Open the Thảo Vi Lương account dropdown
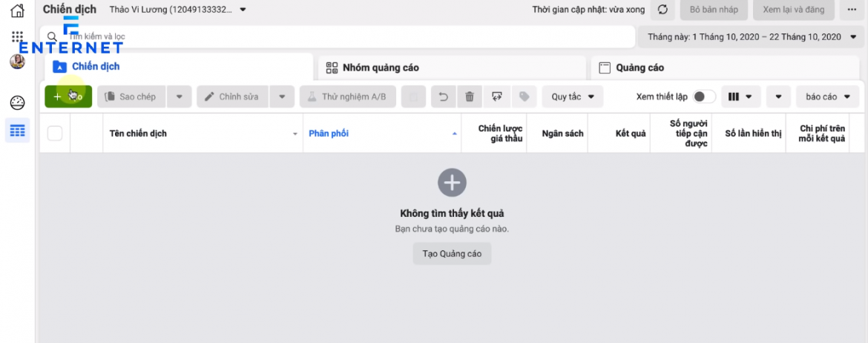The image size is (868, 343). click(178, 10)
